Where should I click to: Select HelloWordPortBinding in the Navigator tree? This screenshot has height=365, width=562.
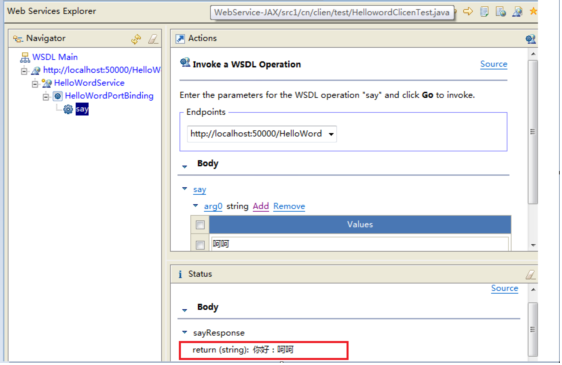click(x=109, y=96)
